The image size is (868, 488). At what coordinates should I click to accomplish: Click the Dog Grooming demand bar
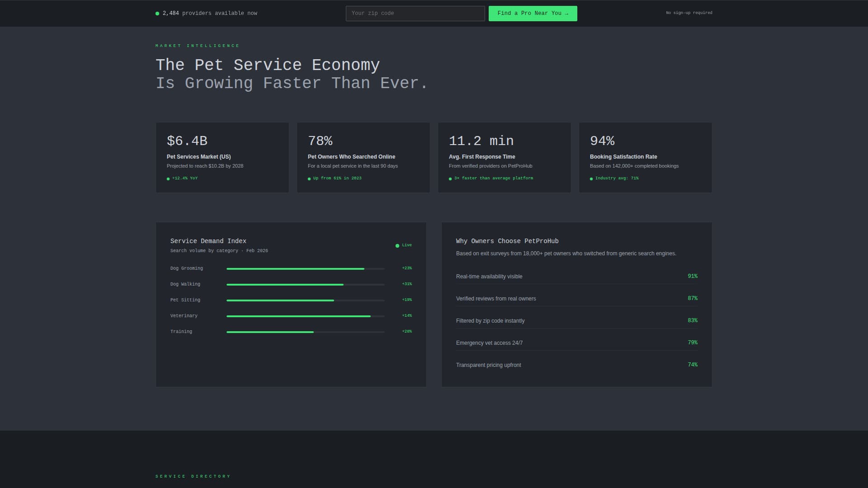point(306,269)
